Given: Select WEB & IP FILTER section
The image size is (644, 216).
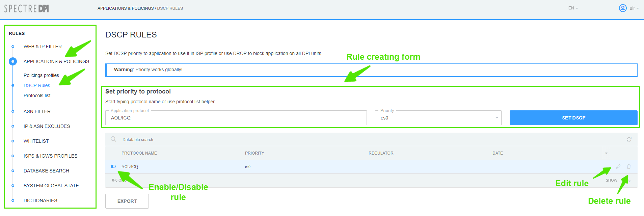Looking at the screenshot, I should (43, 47).
